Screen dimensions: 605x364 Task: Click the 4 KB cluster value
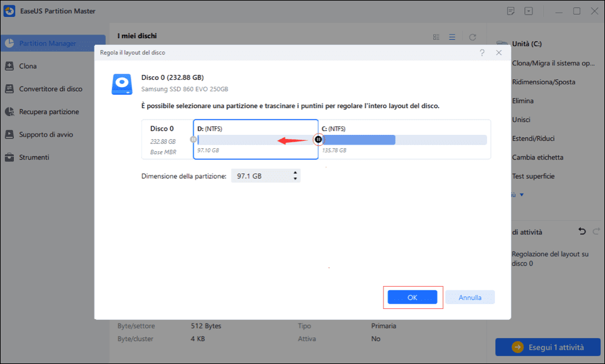(x=198, y=339)
